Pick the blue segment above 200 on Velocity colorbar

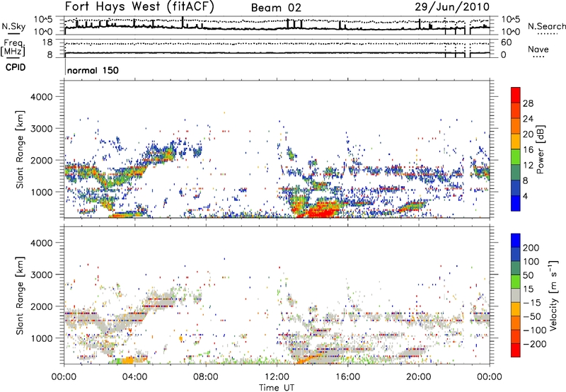click(516, 241)
